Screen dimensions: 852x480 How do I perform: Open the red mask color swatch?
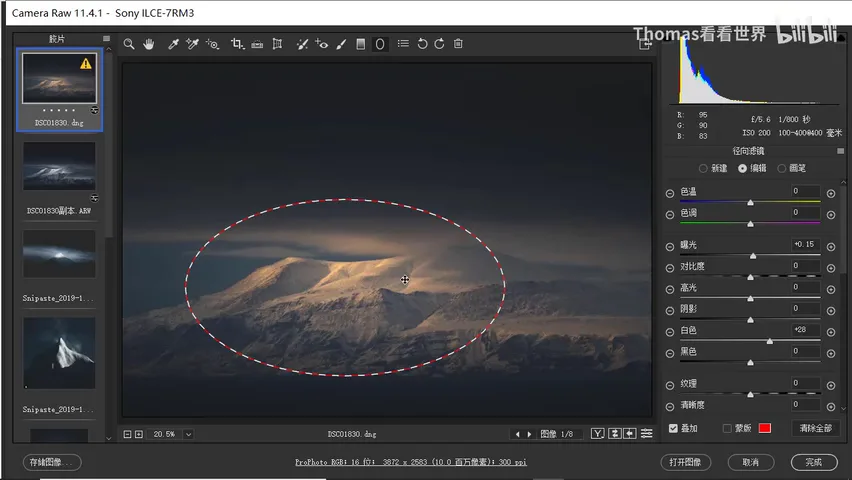pyautogui.click(x=765, y=428)
